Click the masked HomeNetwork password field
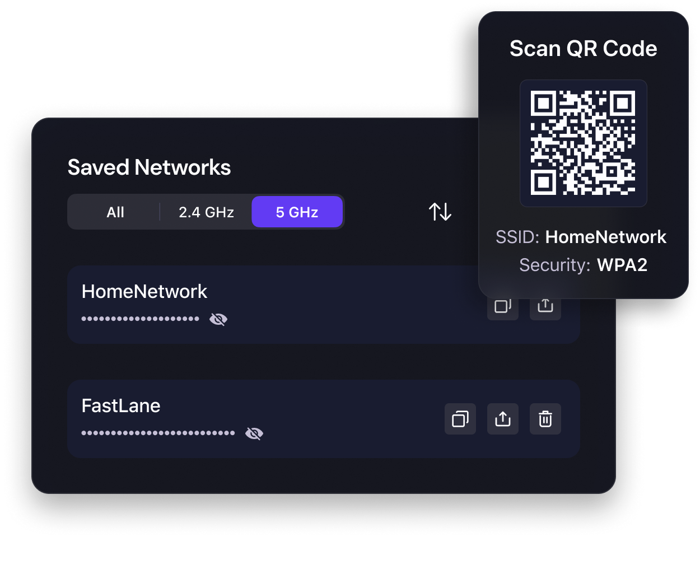 click(140, 319)
